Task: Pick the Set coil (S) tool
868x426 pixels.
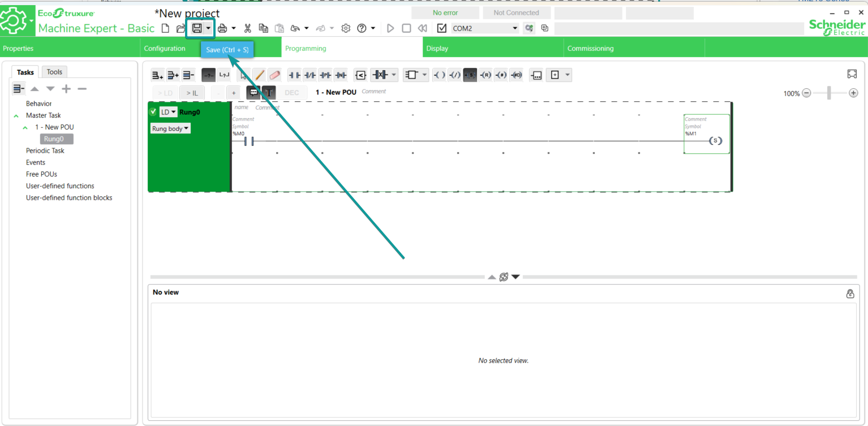Action: [470, 75]
